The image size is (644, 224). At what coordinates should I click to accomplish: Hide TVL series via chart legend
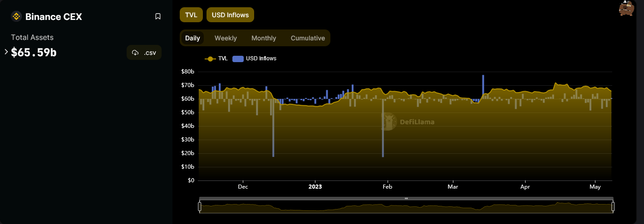pyautogui.click(x=216, y=58)
